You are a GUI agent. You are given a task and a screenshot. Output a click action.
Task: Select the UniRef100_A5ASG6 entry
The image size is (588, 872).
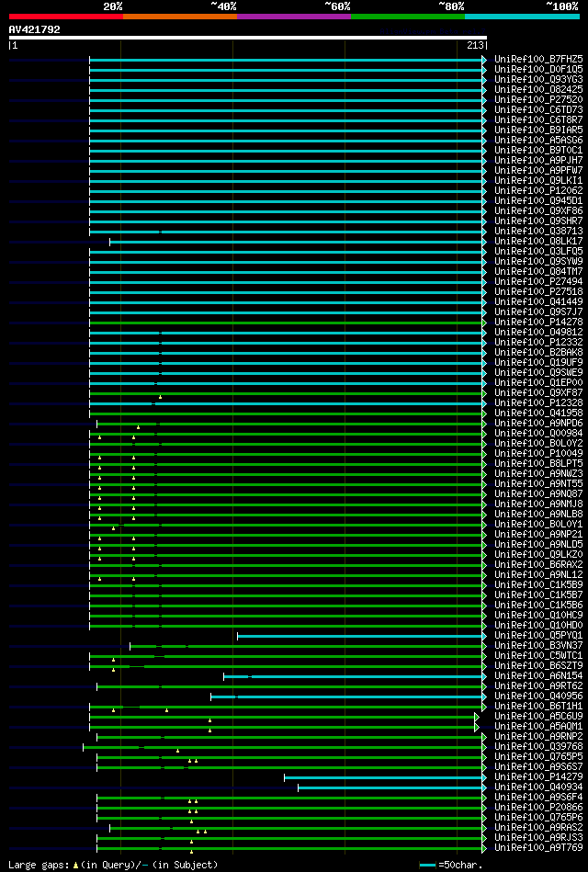tap(538, 141)
